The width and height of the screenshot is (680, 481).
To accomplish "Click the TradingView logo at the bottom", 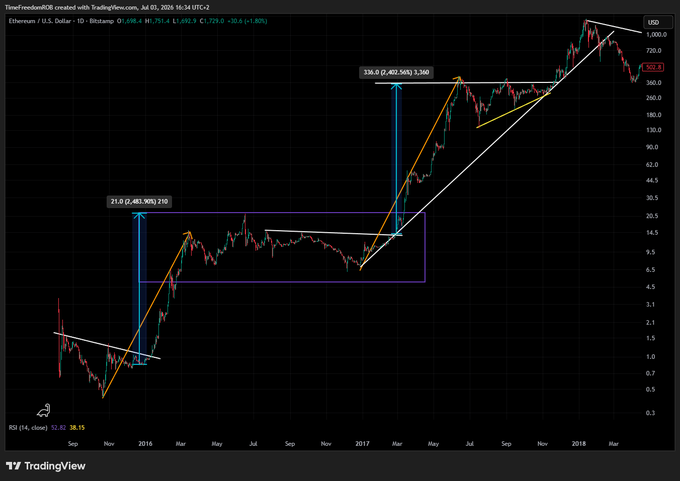I will coord(46,466).
